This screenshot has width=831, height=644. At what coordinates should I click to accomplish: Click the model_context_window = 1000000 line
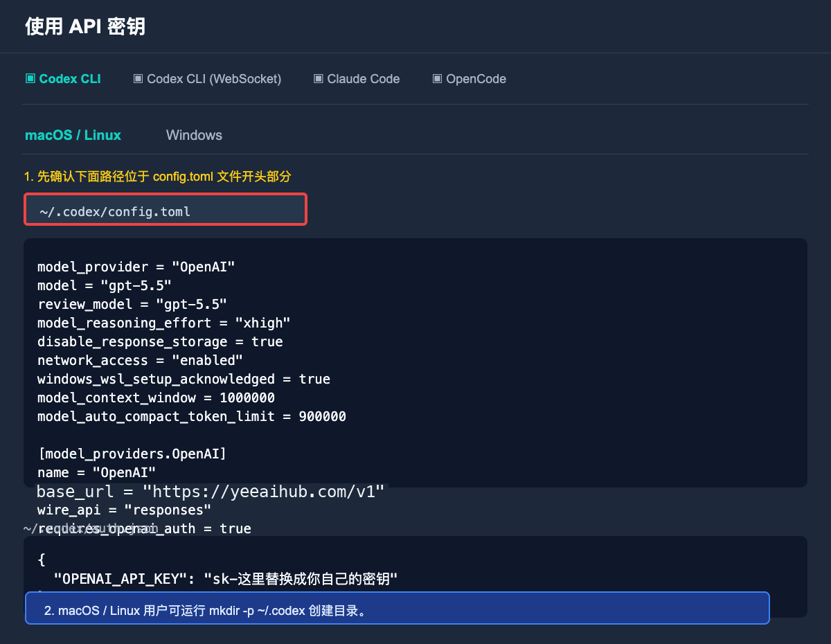tap(156, 398)
